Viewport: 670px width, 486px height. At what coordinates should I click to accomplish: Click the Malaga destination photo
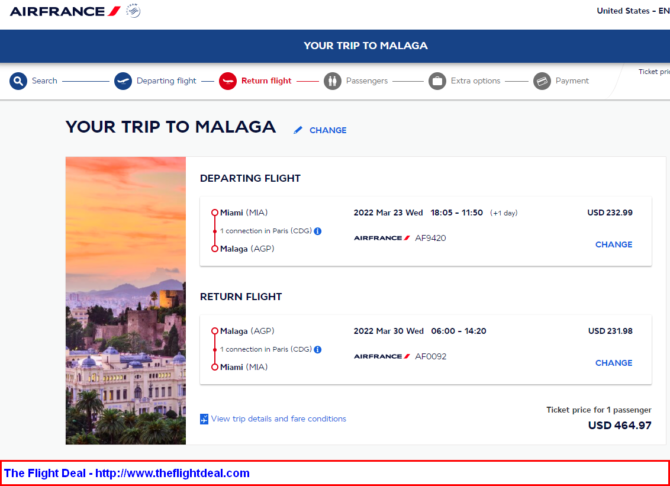pyautogui.click(x=126, y=300)
